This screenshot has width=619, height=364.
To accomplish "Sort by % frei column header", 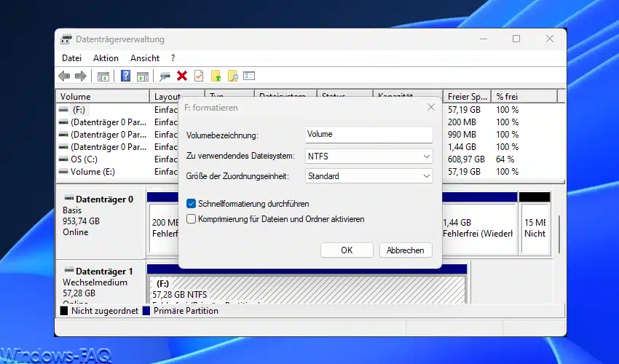I will (524, 97).
